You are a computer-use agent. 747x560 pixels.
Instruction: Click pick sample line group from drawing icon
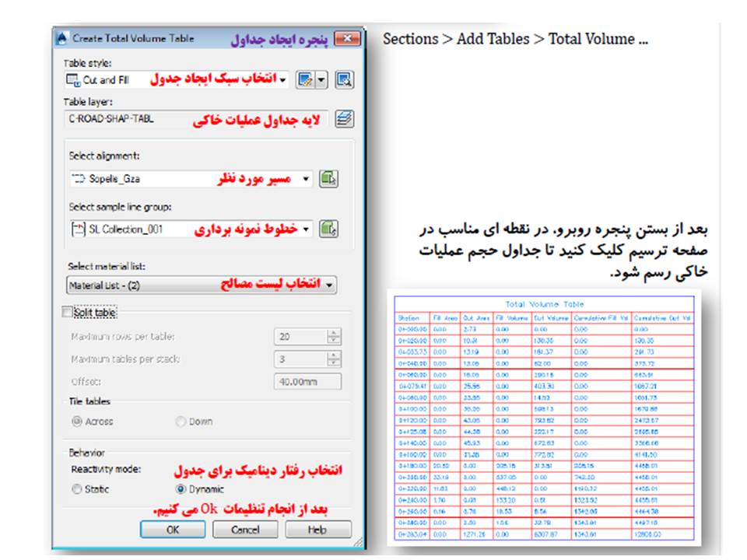coord(330,229)
